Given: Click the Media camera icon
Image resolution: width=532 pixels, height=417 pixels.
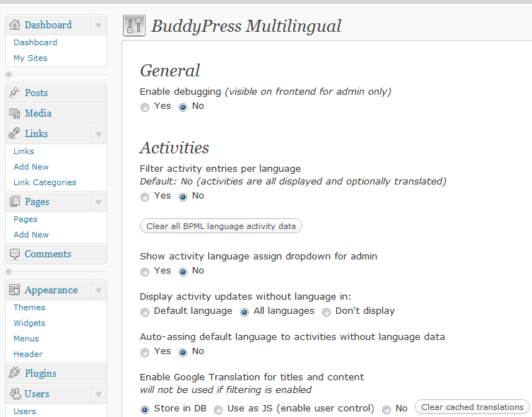Looking at the screenshot, I should 15,113.
